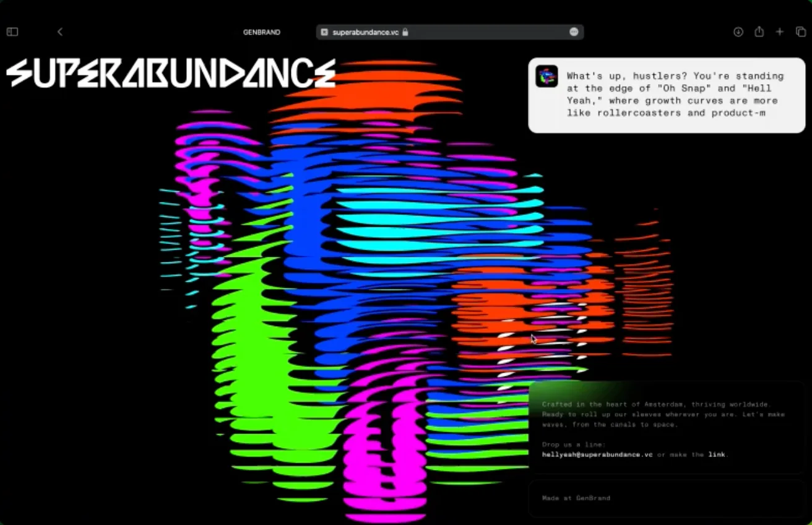Click the padlock icon beside the URL

(x=405, y=32)
